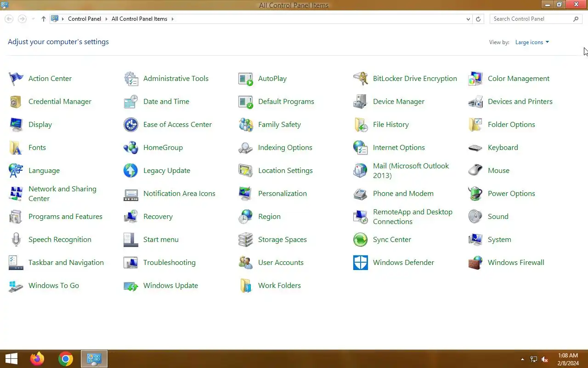
Task: Open the Mouse icon
Action: pos(475,171)
